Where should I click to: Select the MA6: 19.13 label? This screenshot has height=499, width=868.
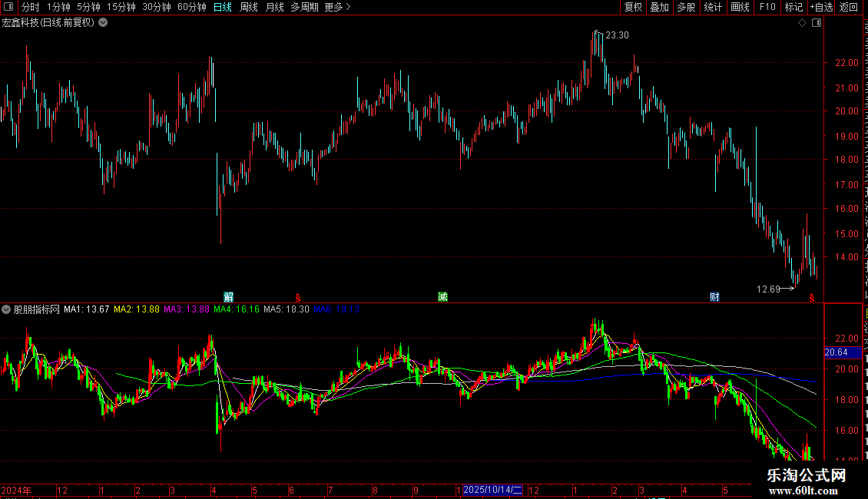click(x=336, y=309)
